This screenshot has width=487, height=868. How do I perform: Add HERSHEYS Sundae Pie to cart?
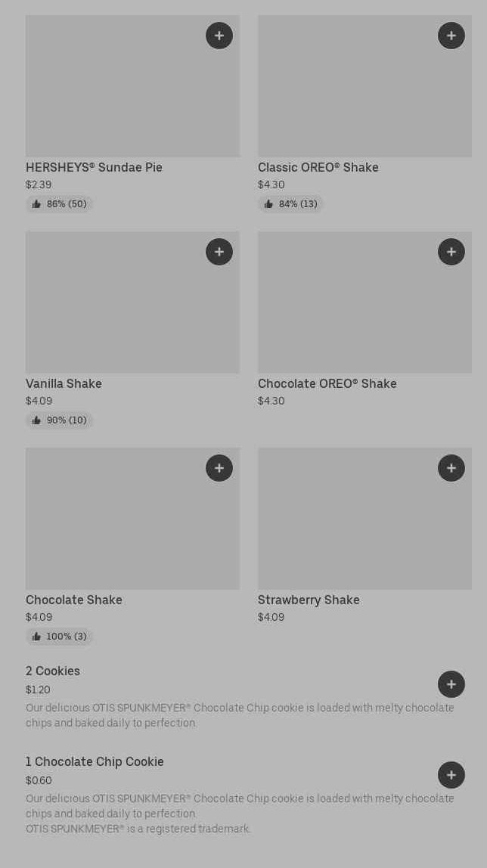click(219, 36)
